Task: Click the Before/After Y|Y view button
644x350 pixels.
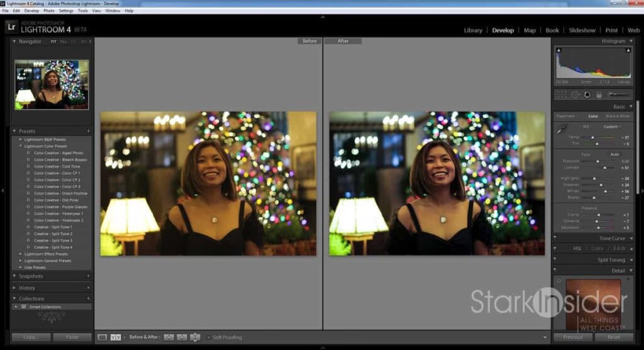Action: pos(116,337)
